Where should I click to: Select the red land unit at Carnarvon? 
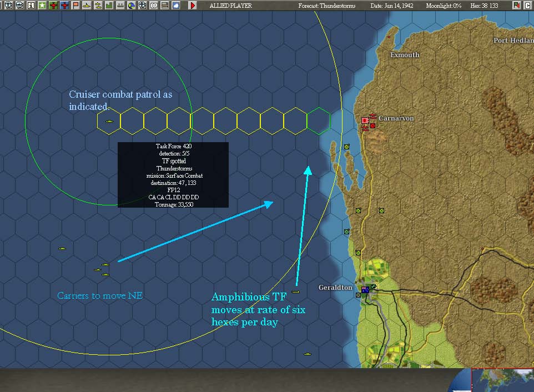[372, 125]
